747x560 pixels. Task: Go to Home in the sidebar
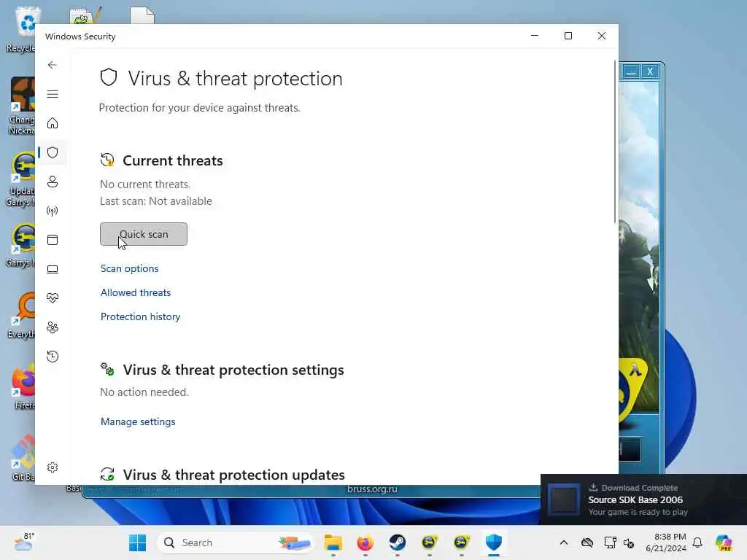click(x=53, y=123)
